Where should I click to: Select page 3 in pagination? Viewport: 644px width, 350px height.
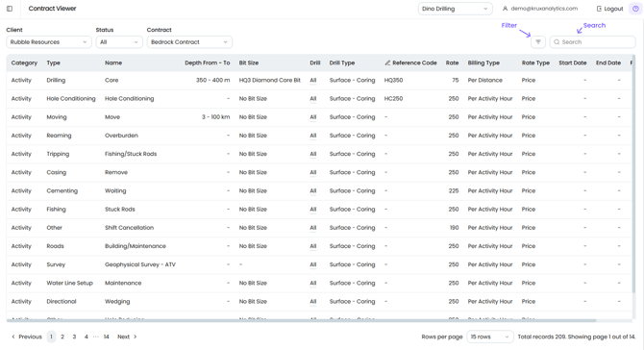pos(74,337)
